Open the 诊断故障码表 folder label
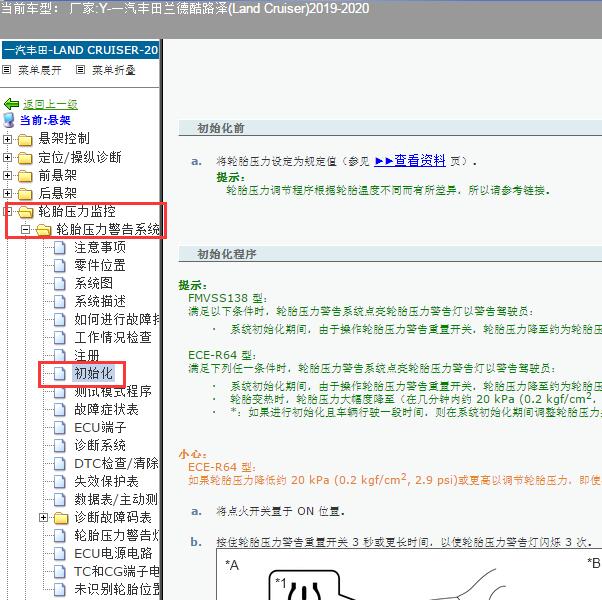 (113, 518)
